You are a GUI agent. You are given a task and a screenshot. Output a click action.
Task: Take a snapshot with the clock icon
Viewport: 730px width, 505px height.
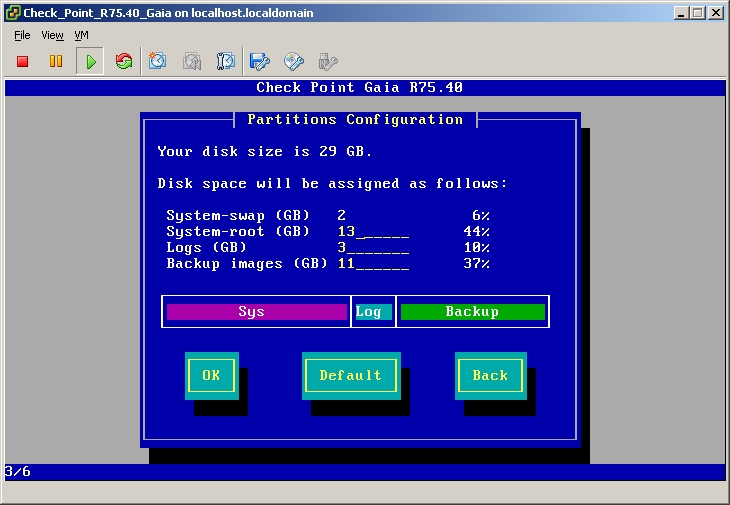[157, 61]
